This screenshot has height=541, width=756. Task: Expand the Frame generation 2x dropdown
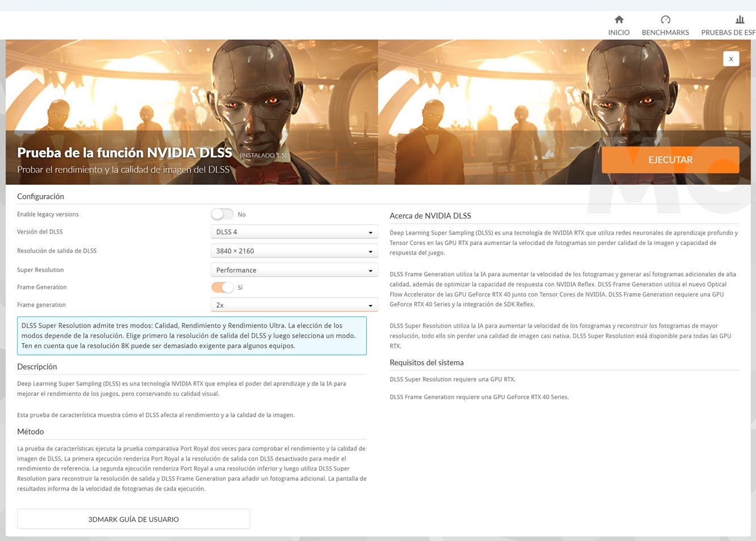(x=294, y=305)
